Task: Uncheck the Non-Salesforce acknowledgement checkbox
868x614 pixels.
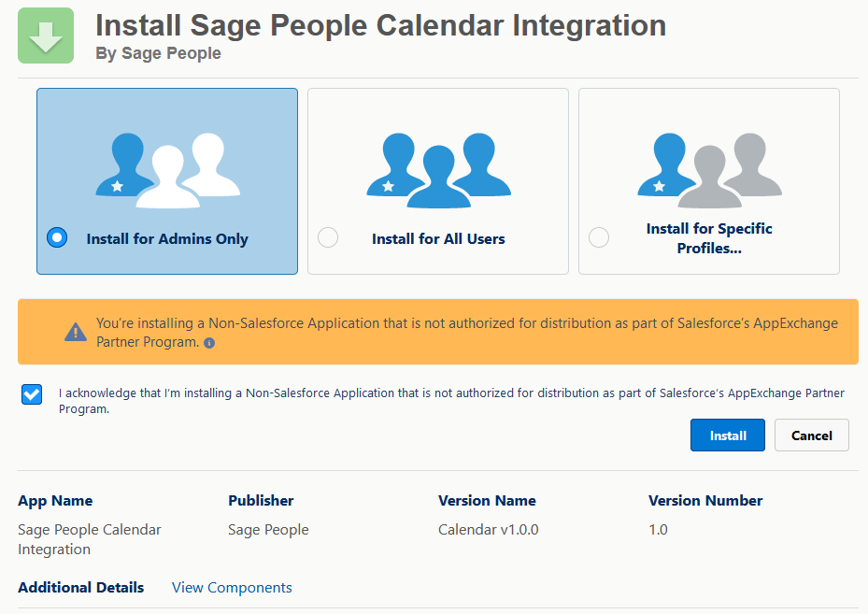Action: coord(32,394)
